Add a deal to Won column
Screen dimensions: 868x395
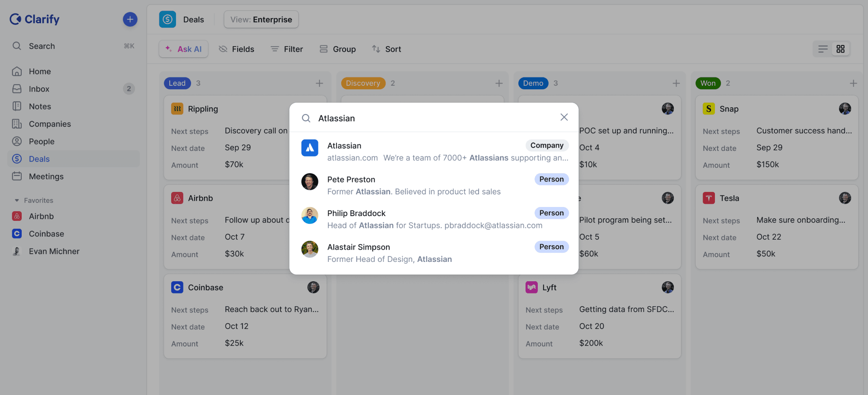coord(853,83)
